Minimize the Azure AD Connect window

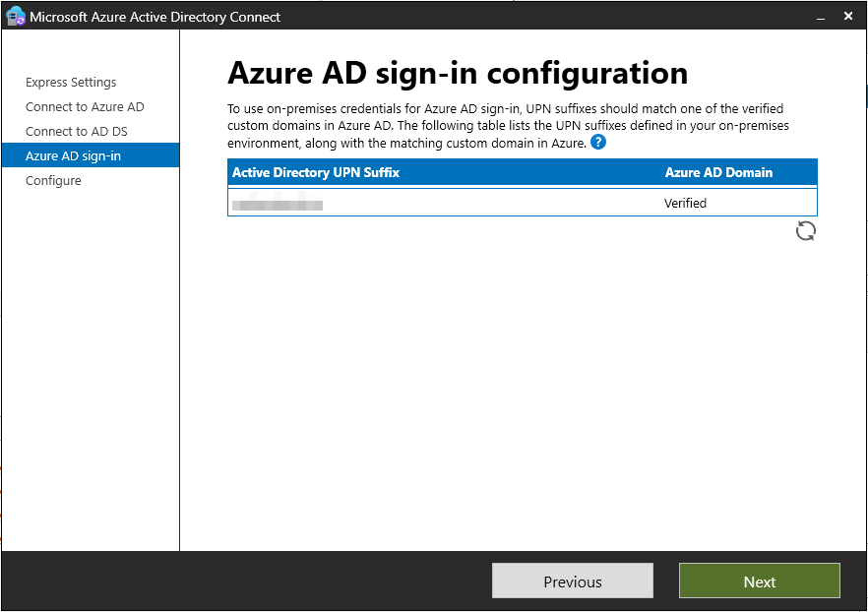point(821,17)
